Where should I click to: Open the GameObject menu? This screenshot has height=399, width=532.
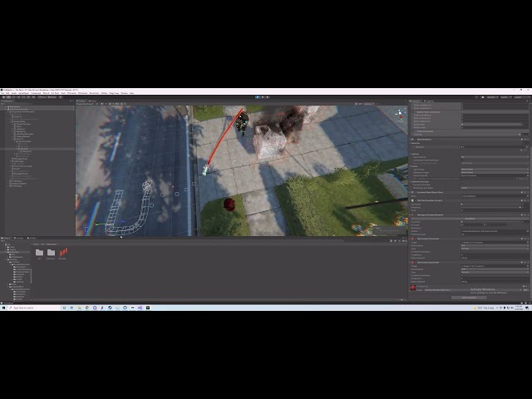[x=24, y=93]
